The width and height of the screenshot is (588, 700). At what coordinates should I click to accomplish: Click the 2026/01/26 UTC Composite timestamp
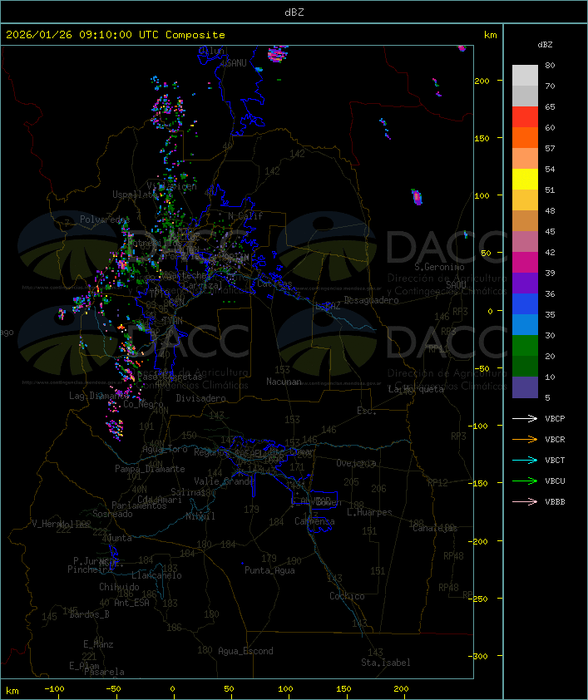click(x=116, y=35)
